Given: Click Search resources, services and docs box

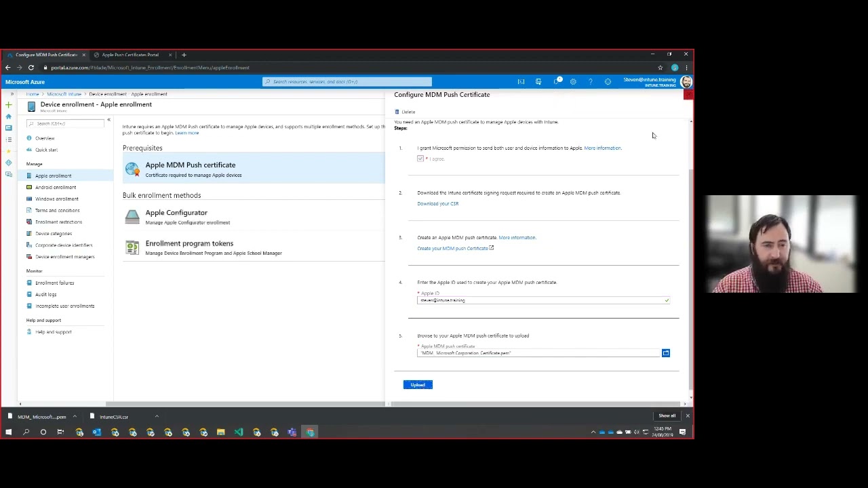Looking at the screenshot, I should coord(347,82).
